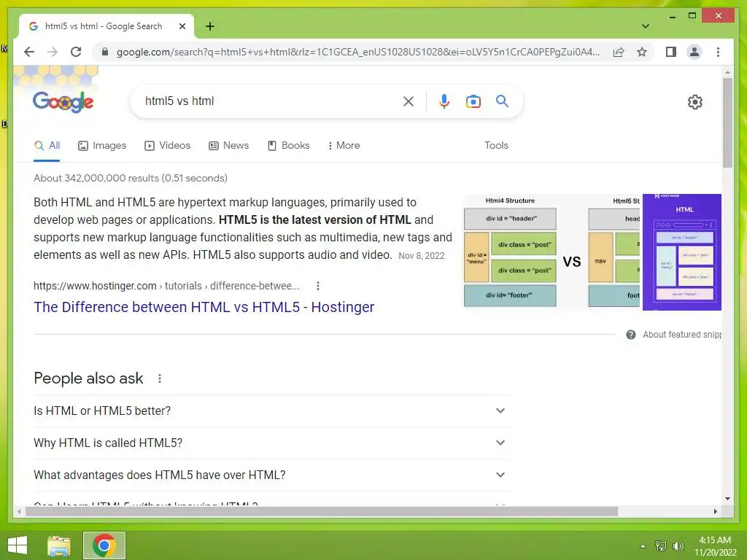
Task: Expand 'Why HTML is called HTML5?' question
Action: point(271,443)
